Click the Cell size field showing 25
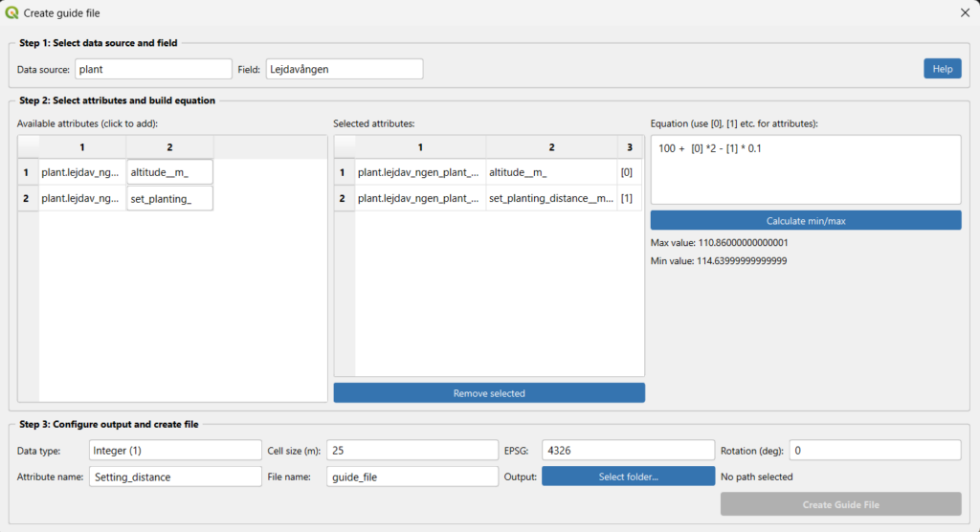The height and width of the screenshot is (532, 980). pos(412,450)
